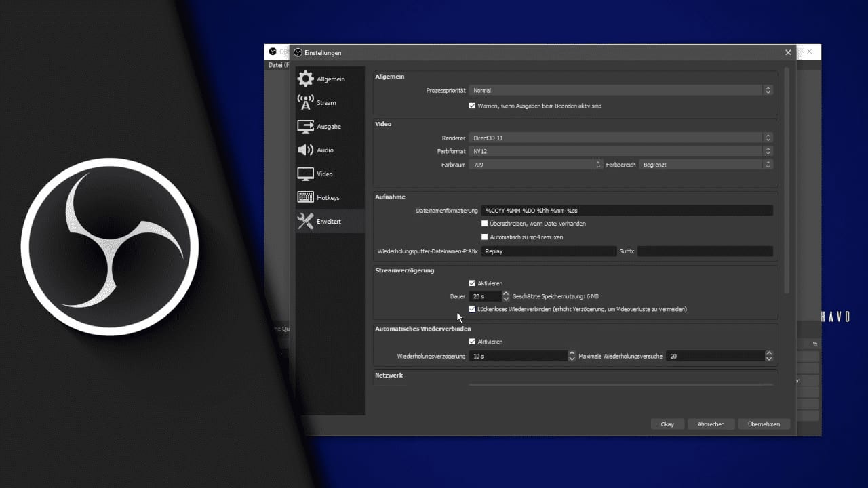Apply changes with the Übernehmen button
Screen dimensions: 868x488
764,424
